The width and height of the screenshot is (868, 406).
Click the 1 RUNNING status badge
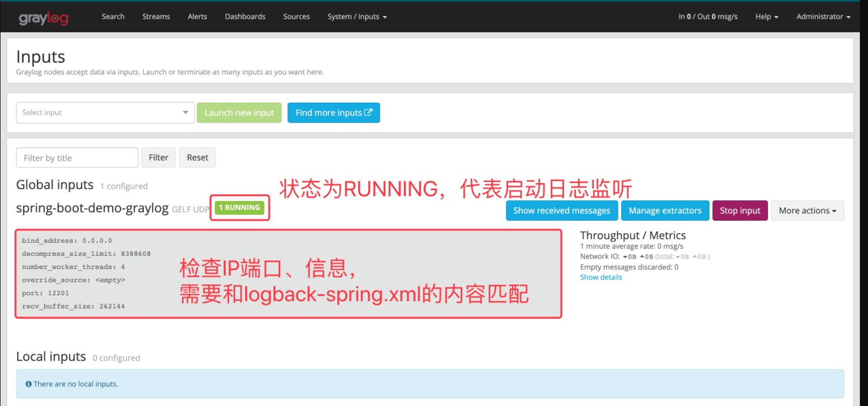coord(240,208)
